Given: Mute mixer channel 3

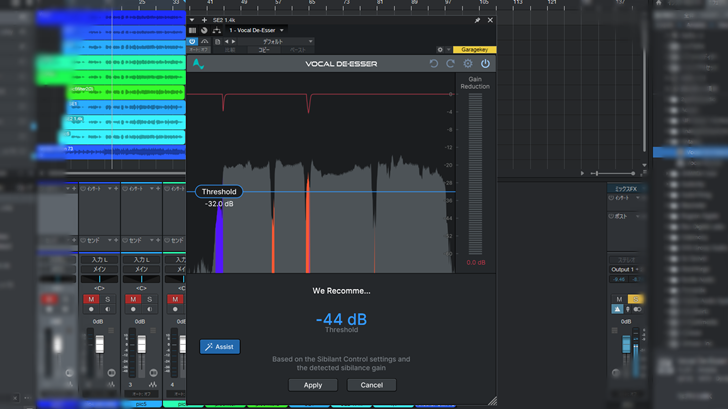Looking at the screenshot, I should [133, 299].
